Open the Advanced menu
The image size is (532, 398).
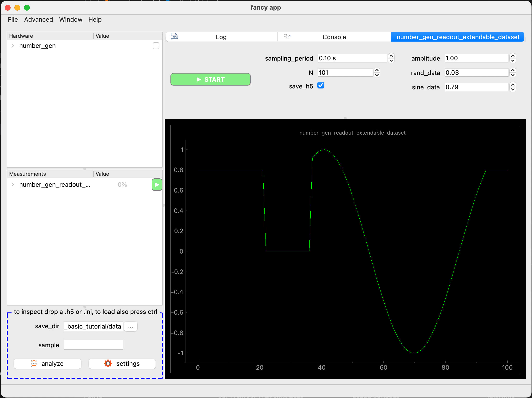click(x=38, y=19)
